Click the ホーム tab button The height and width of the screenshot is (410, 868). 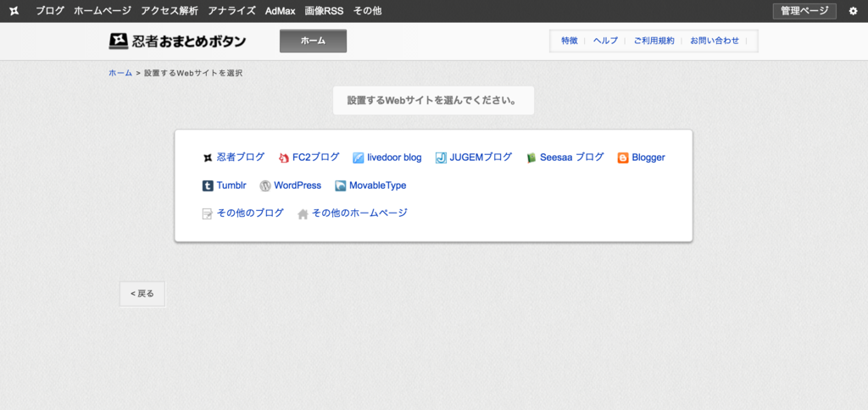[x=313, y=41]
